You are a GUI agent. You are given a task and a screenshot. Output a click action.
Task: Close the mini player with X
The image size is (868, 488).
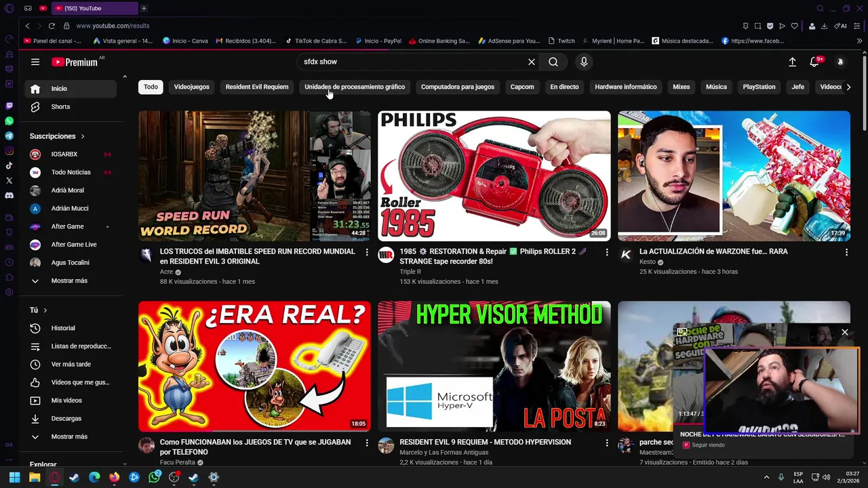845,332
